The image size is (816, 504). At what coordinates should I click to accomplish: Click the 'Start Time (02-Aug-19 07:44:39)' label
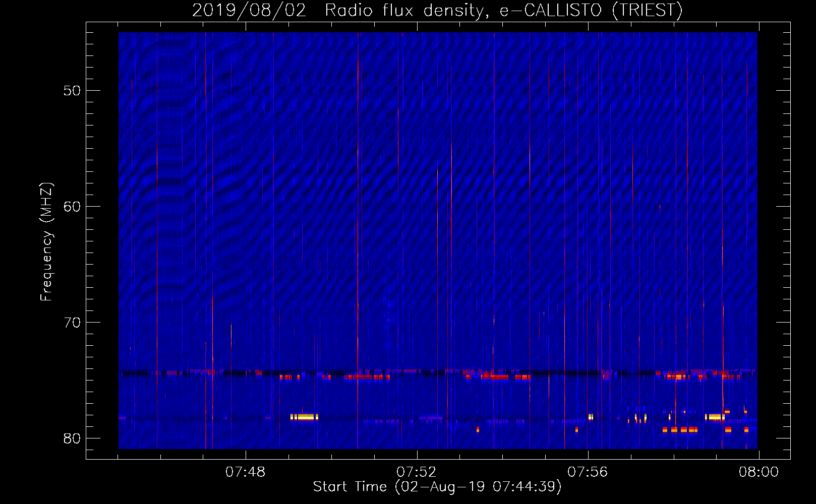437,487
